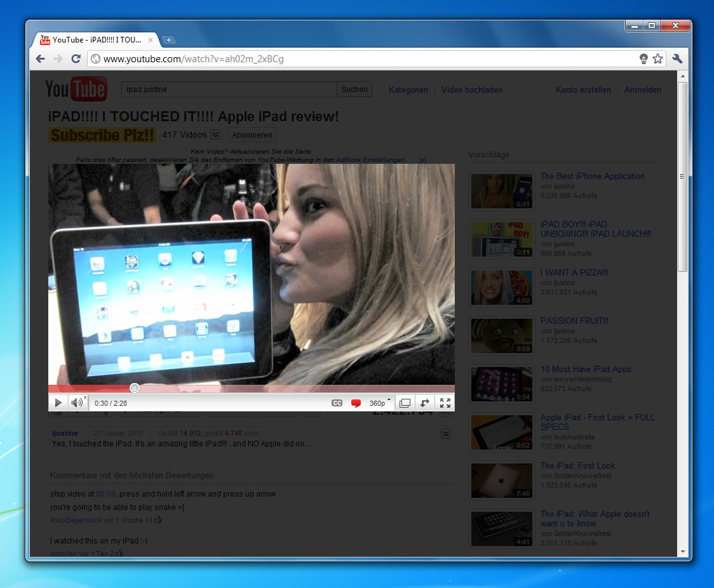Open The iPad: First Look thumbnail
The width and height of the screenshot is (714, 588).
tap(501, 481)
